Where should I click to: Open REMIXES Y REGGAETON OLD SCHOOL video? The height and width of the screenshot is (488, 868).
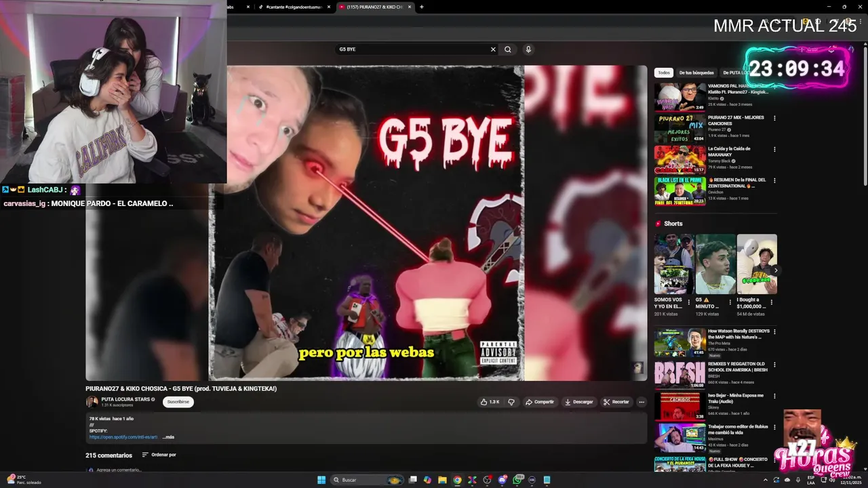point(679,373)
